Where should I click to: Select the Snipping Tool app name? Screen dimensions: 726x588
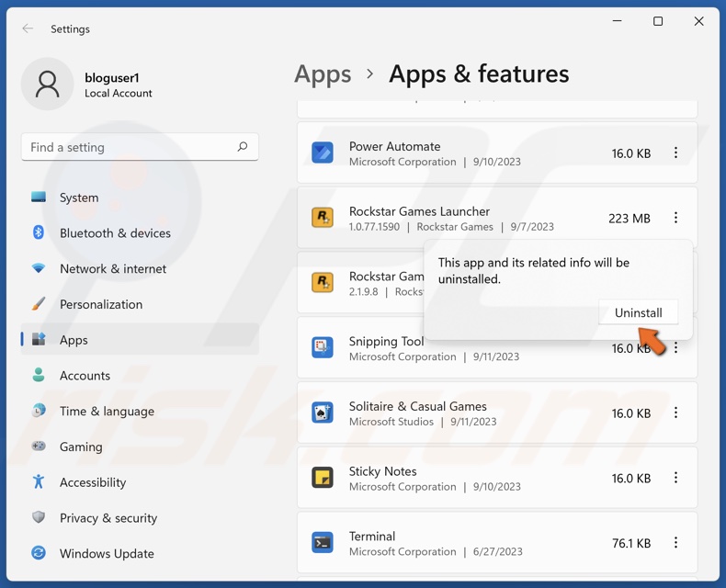386,341
